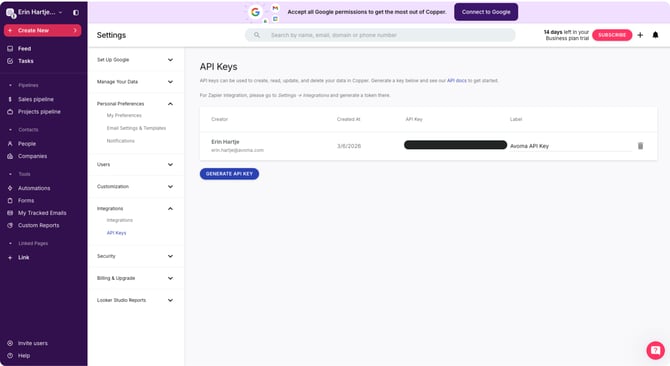Image resolution: width=670 pixels, height=366 pixels.
Task: Open the People contacts list
Action: (26, 144)
